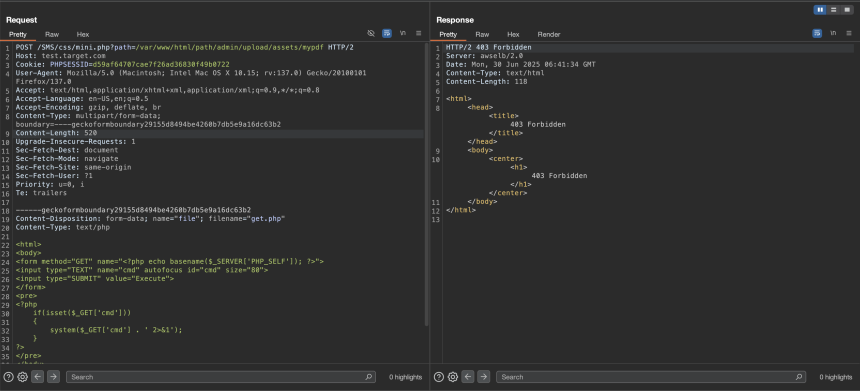This screenshot has height=391, width=860.
Task: Switch Request view to Raw tab
Action: coord(52,34)
